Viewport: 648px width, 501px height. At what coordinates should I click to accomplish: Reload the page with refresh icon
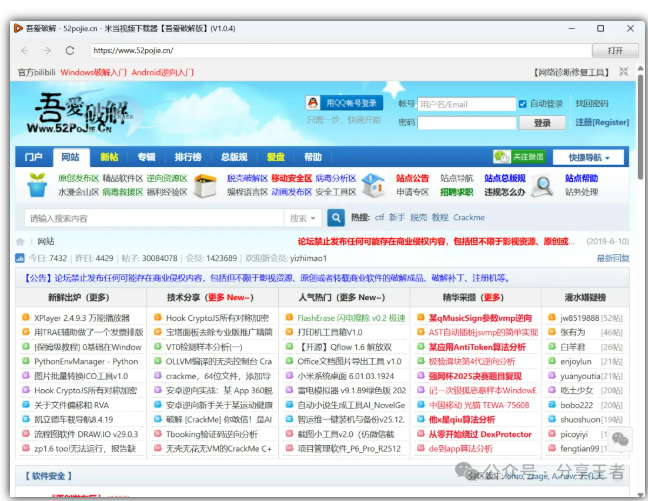(x=70, y=50)
